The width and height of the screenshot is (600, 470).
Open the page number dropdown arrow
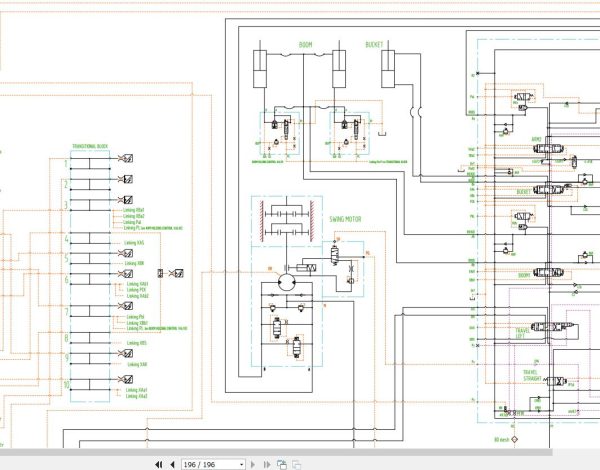(241, 465)
